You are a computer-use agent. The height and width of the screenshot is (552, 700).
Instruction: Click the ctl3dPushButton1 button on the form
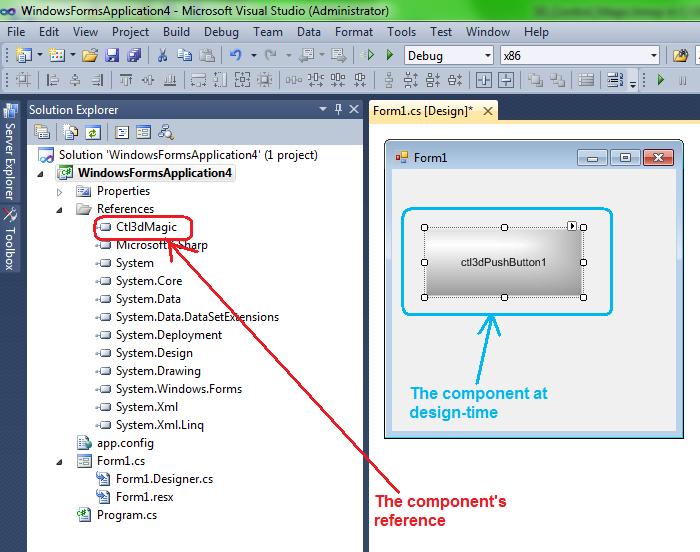tap(503, 262)
